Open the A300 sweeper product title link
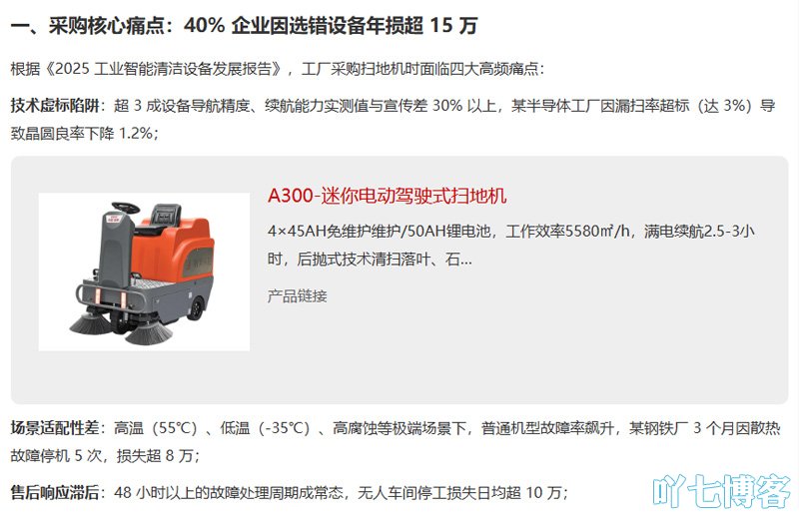 (x=387, y=196)
